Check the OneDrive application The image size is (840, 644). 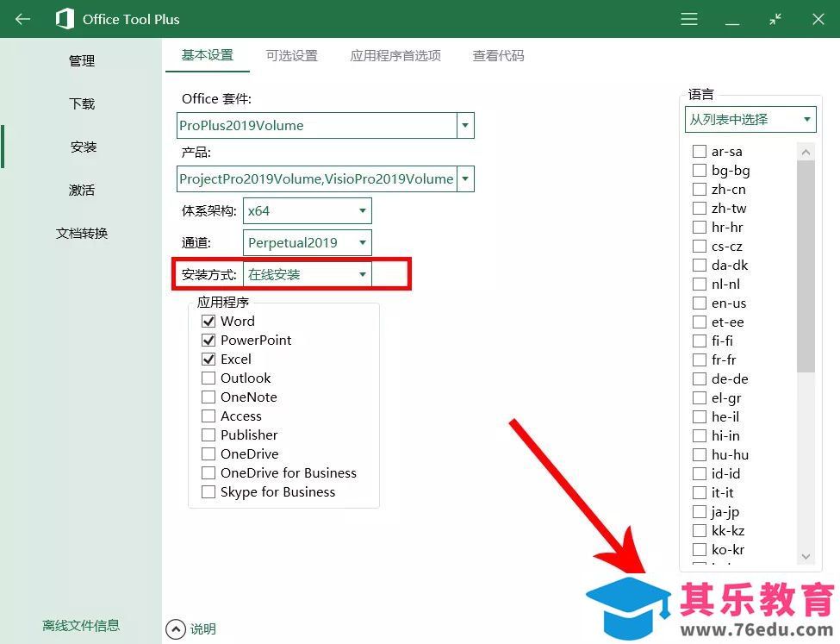[x=208, y=453]
